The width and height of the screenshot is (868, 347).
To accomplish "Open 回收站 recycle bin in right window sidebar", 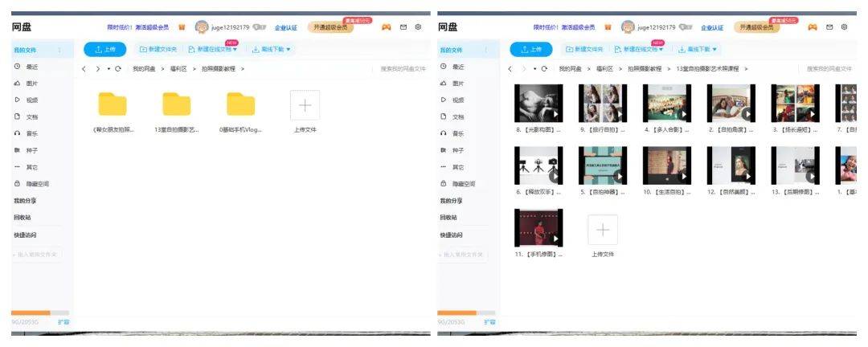I will point(448,218).
